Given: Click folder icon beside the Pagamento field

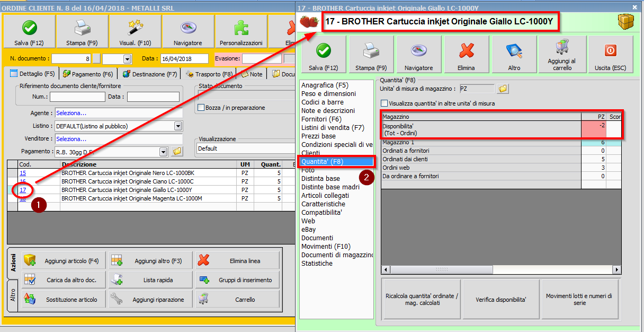Looking at the screenshot, I should pyautogui.click(x=177, y=152).
